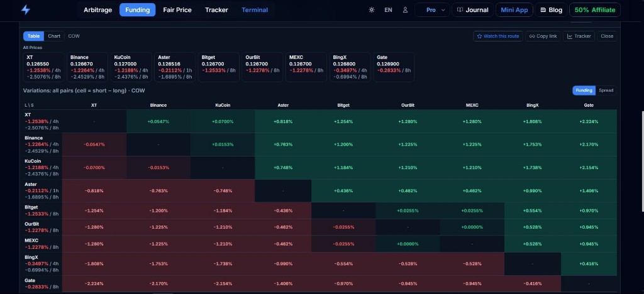Toggle light/dark theme with sun icon
The width and height of the screenshot is (644, 294).
371,10
